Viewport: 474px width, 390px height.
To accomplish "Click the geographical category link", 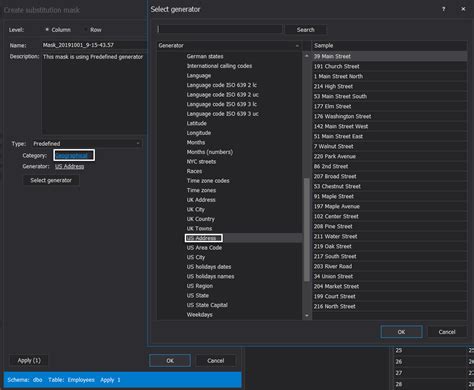I will tap(72, 156).
